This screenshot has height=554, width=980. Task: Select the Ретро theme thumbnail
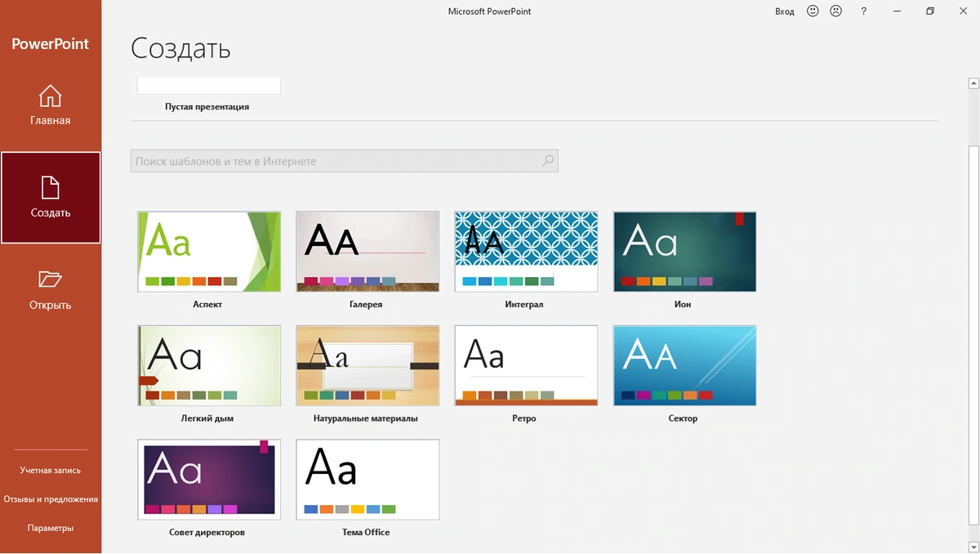click(x=526, y=366)
